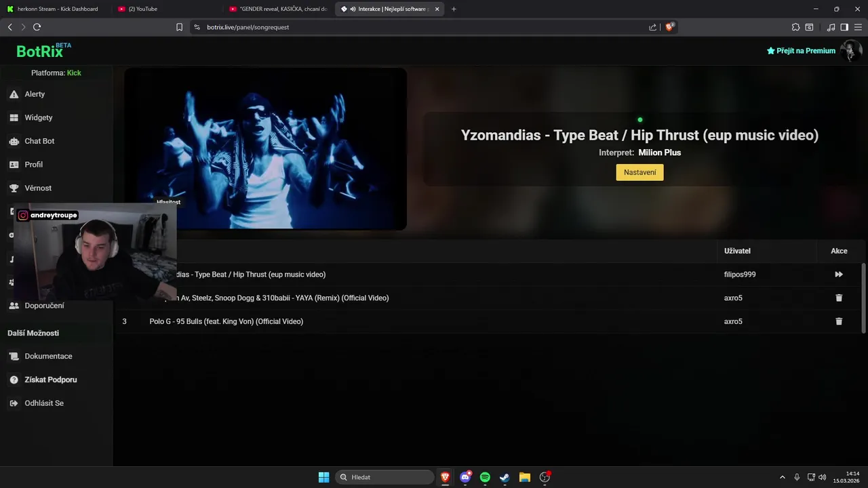The width and height of the screenshot is (868, 488).
Task: Click the Získat Podporu question icon
Action: (14, 380)
